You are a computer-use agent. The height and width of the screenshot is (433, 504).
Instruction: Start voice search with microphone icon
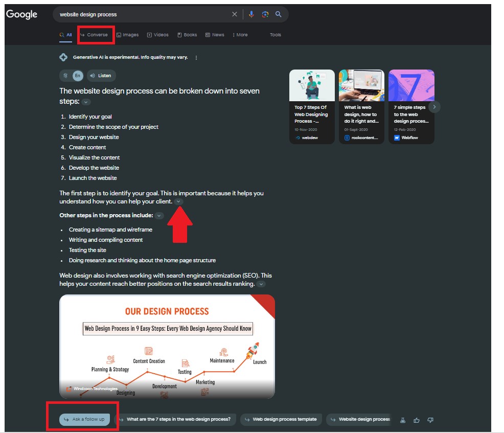[251, 14]
